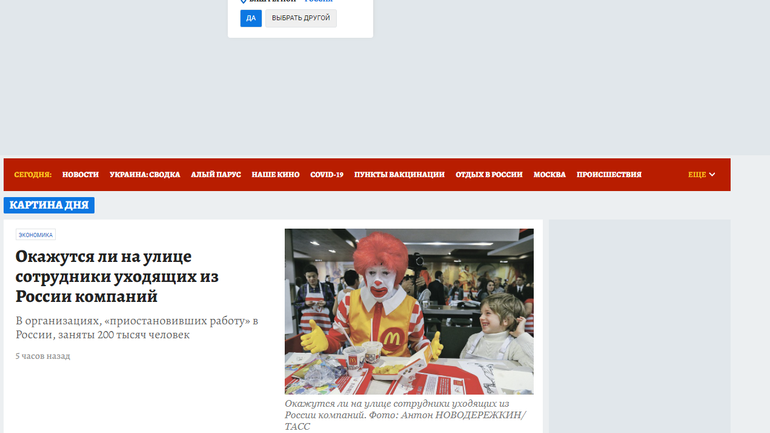Navigate to the COVID-19 section
This screenshot has width=770, height=433.
tap(327, 174)
